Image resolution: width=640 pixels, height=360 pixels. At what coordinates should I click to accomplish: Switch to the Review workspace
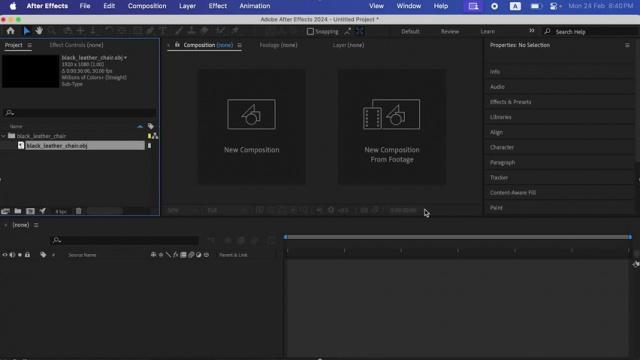[x=450, y=31]
